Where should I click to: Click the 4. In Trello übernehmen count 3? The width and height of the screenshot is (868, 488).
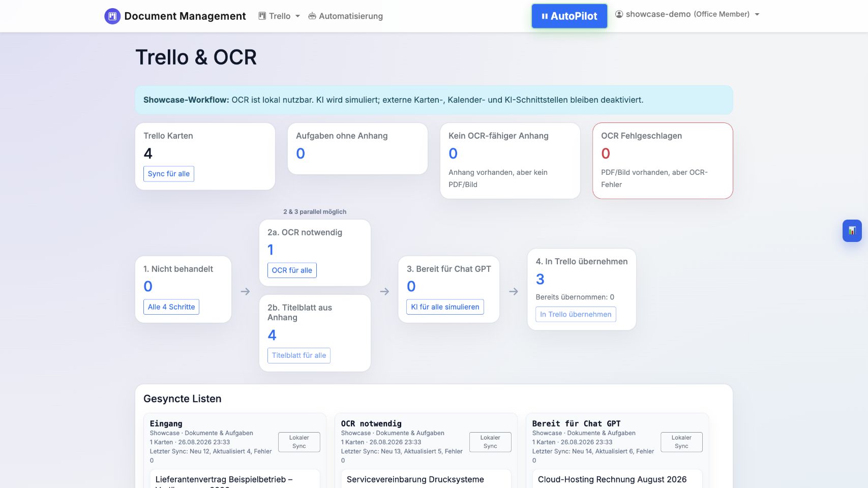(540, 279)
